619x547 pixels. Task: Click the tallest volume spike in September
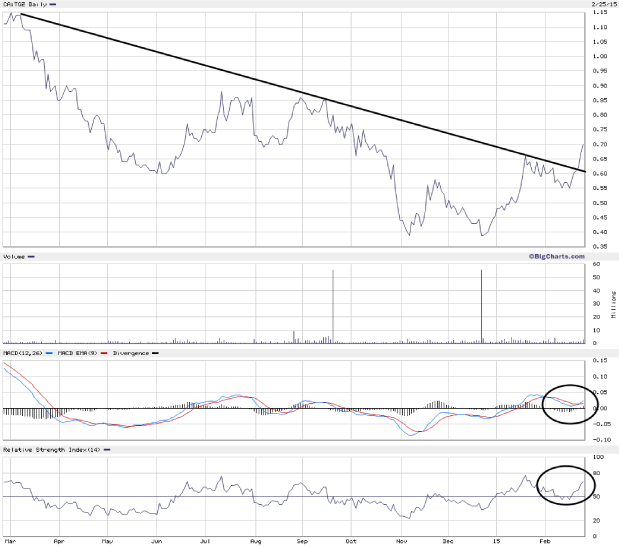(332, 305)
